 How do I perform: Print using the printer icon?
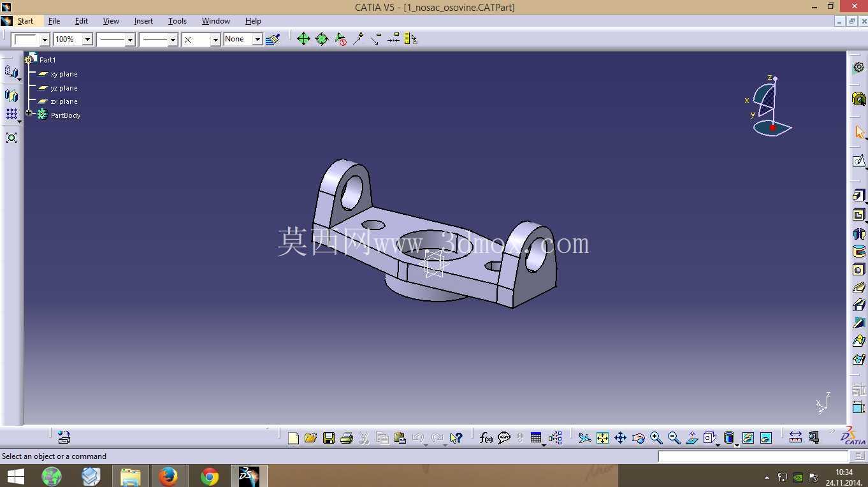click(347, 438)
